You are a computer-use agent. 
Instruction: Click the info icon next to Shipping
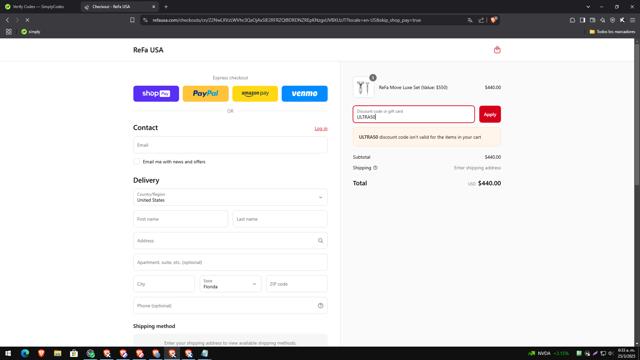375,168
